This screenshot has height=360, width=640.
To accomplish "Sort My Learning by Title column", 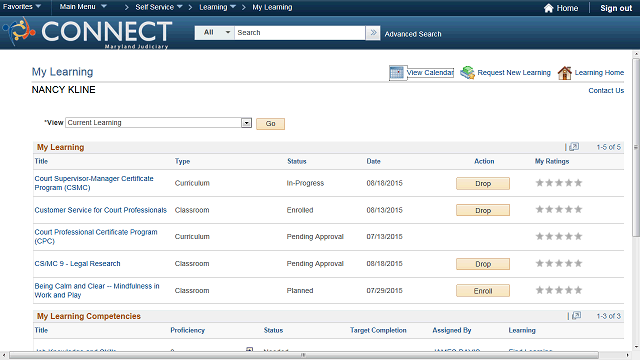I will coord(41,161).
